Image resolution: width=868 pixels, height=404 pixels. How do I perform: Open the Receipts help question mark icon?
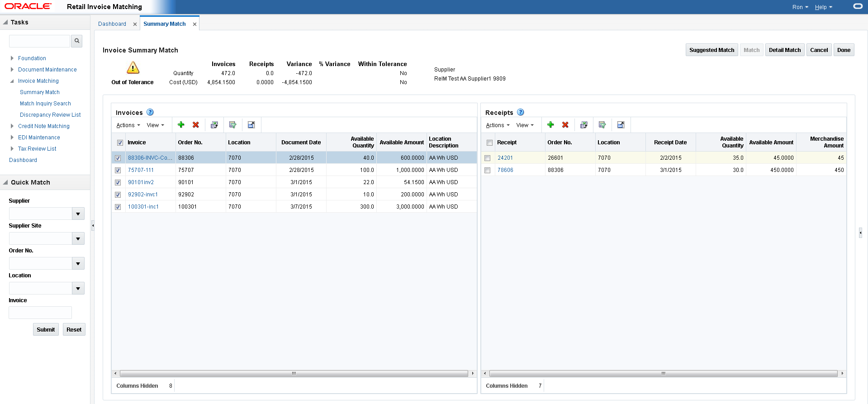click(520, 112)
